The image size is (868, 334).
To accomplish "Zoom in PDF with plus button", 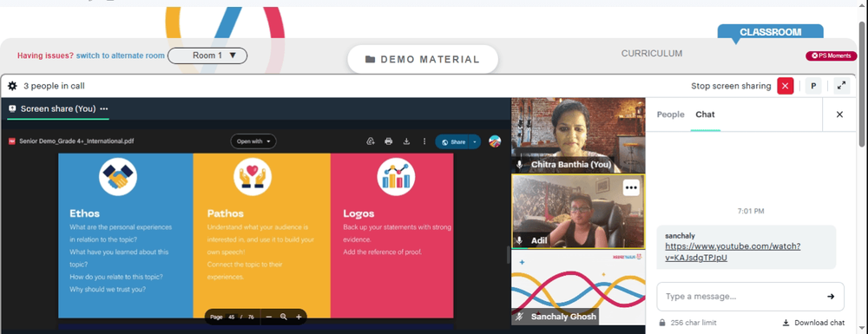I will tap(299, 317).
